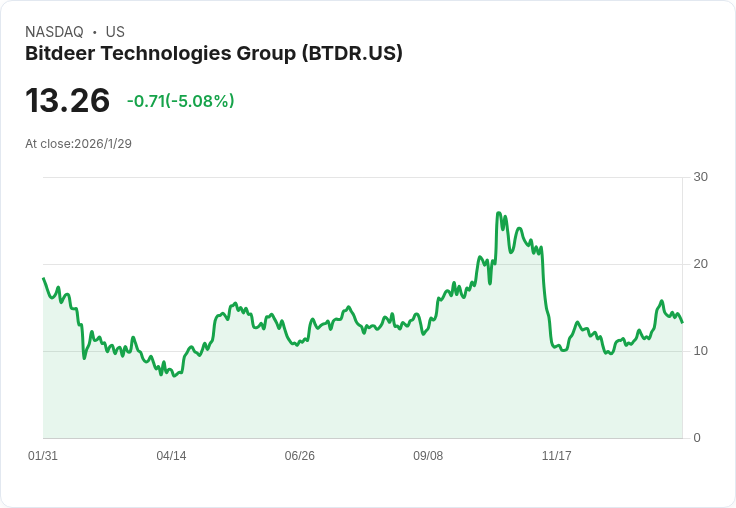Screen dimensions: 736x508
Task: Click the 11/17 date axis label
Action: click(556, 456)
